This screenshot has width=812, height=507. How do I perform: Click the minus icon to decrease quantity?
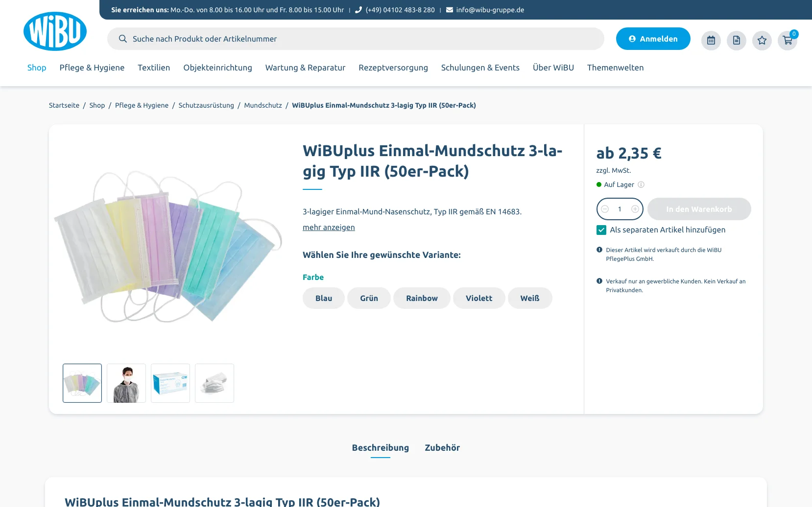pos(605,209)
